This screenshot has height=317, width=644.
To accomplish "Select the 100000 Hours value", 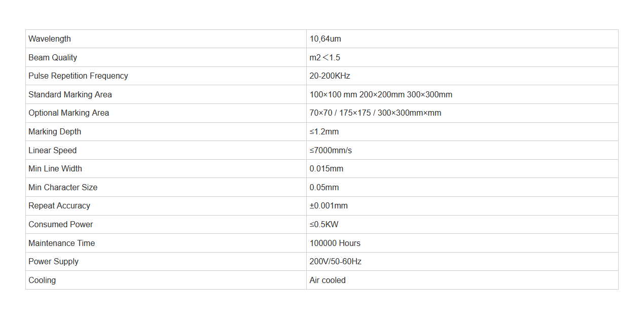I will click(335, 243).
